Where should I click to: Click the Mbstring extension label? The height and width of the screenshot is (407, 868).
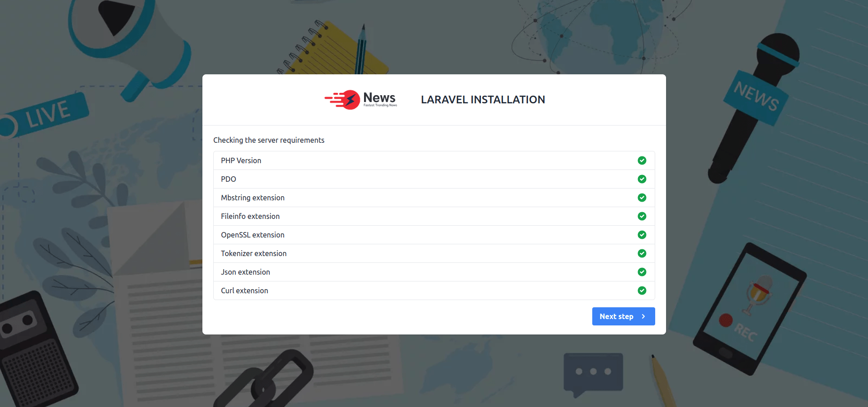click(x=253, y=198)
